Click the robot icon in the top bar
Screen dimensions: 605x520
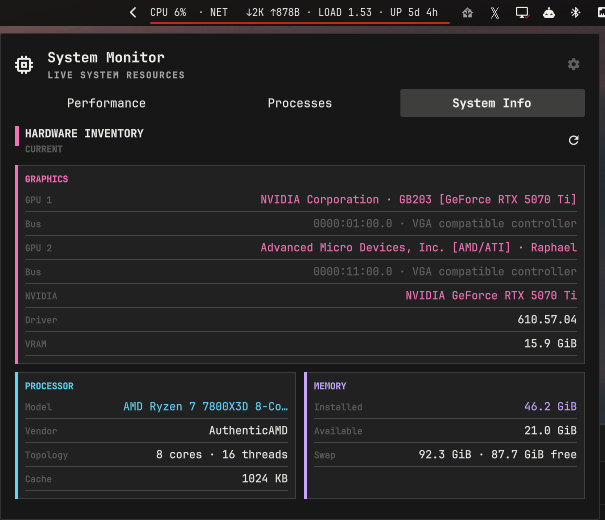[549, 13]
